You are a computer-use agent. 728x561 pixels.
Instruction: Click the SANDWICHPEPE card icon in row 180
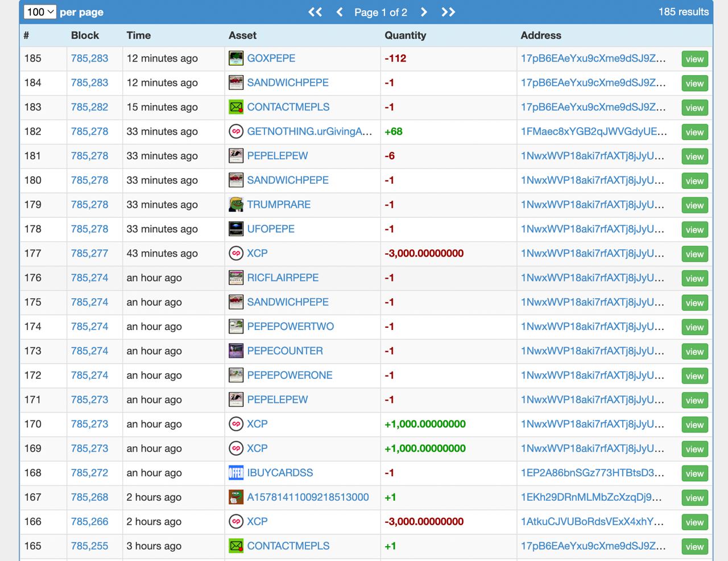(x=236, y=180)
